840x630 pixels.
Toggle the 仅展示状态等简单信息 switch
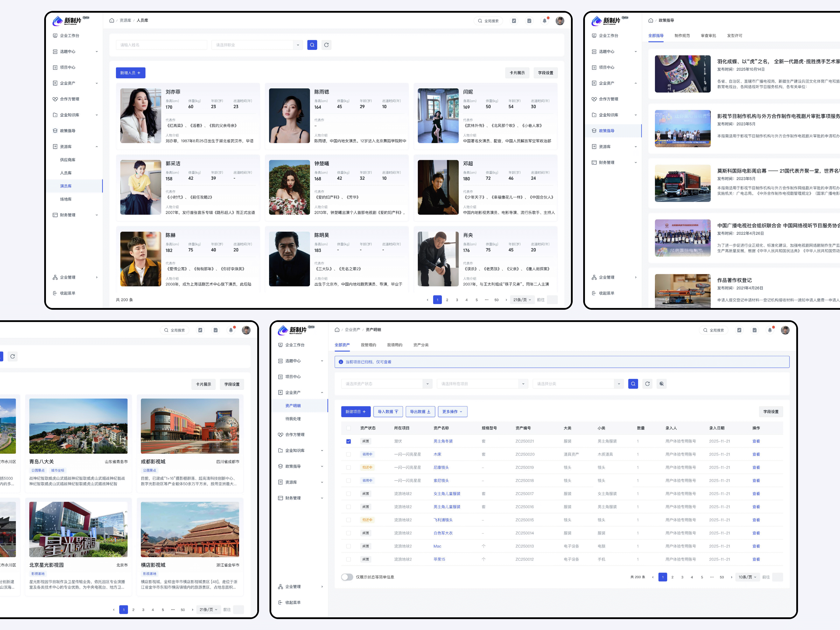click(347, 577)
